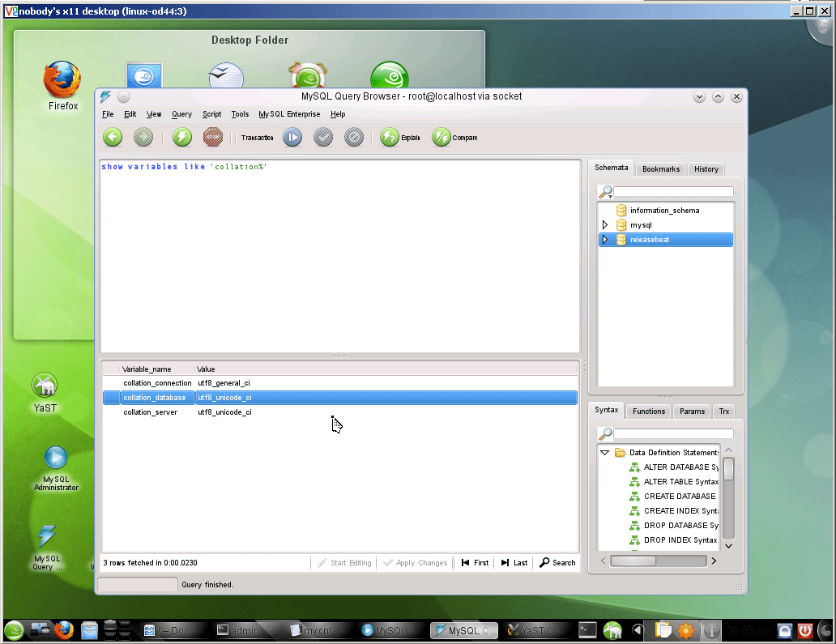Click inside the SQL query editor
The image size is (836, 644).
click(340, 256)
